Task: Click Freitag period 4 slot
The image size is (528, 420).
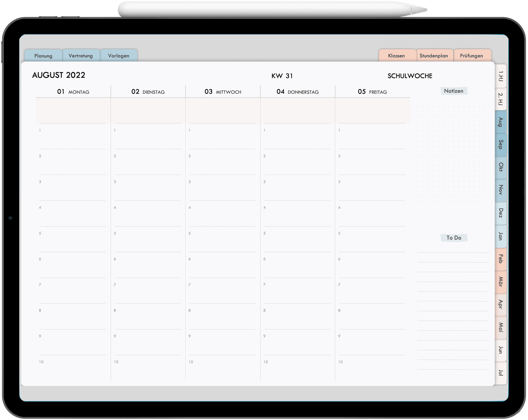Action: 372,214
